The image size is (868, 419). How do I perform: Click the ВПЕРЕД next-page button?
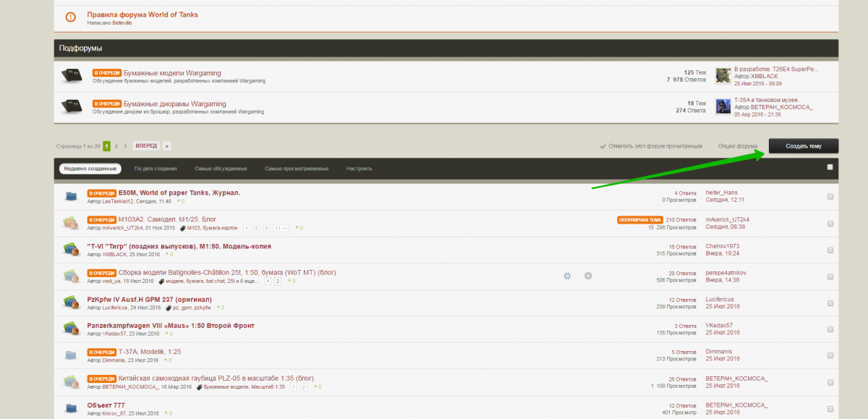(146, 146)
